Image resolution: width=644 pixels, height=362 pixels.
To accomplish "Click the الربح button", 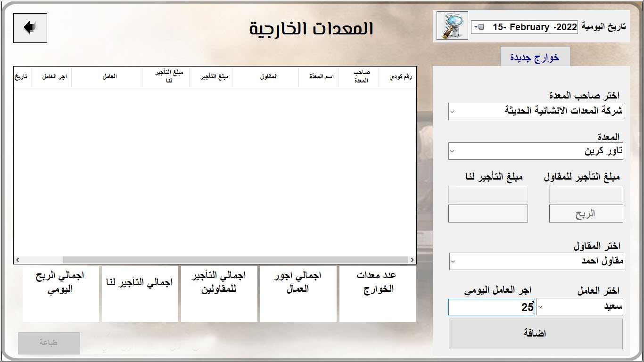I will click(586, 214).
